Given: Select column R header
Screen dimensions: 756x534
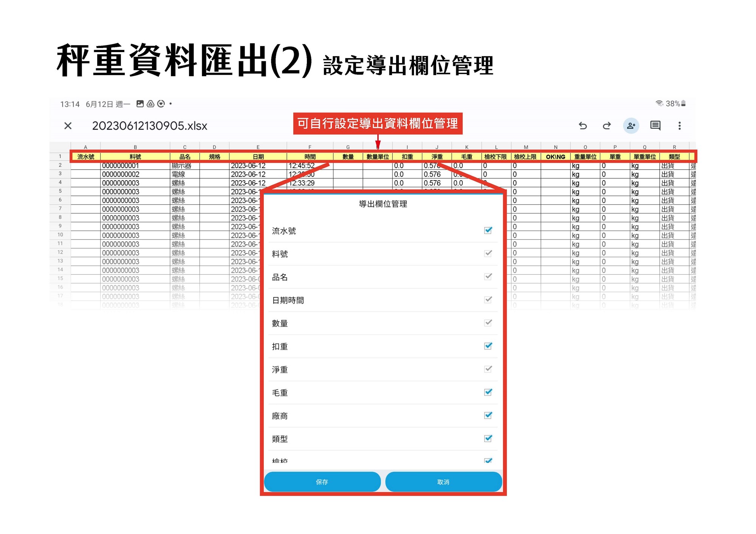Looking at the screenshot, I should coord(674,147).
